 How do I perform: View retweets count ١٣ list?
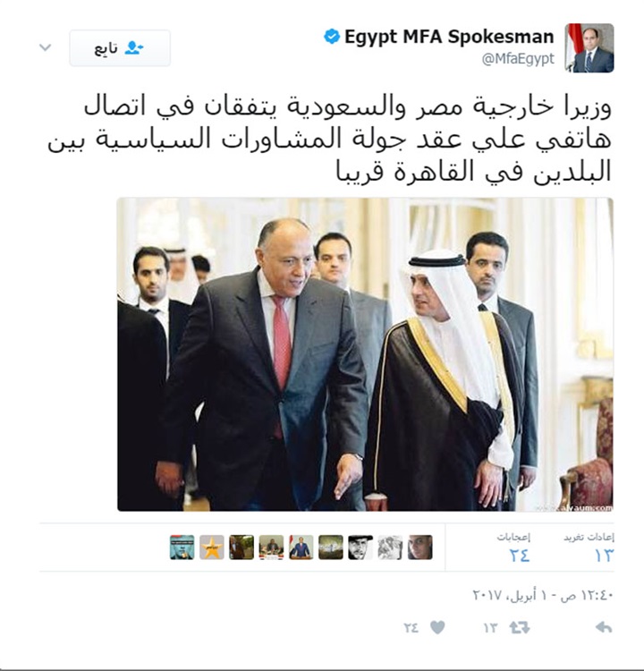pyautogui.click(x=589, y=548)
